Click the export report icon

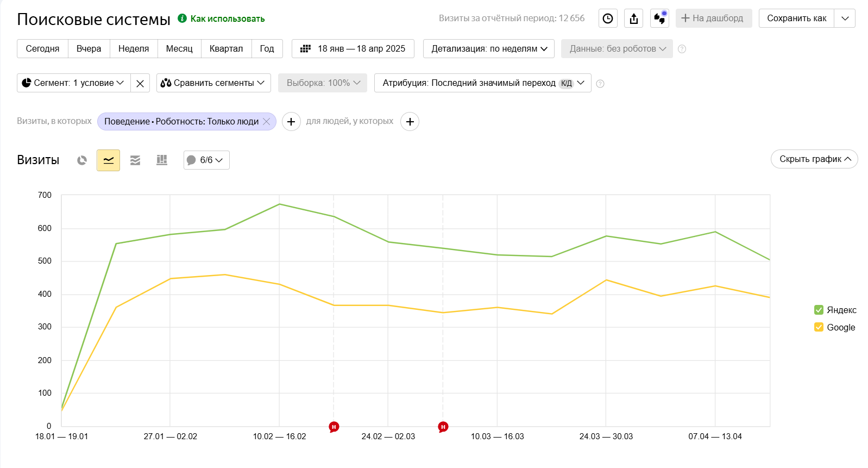(x=633, y=18)
